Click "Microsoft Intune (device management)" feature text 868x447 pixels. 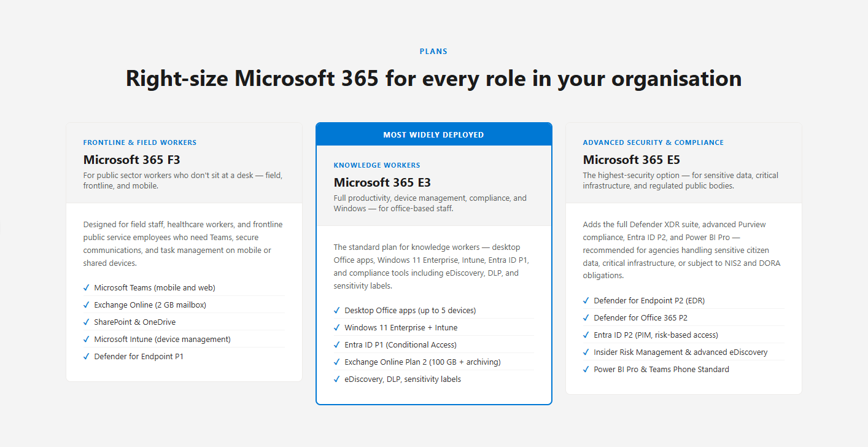pos(162,339)
